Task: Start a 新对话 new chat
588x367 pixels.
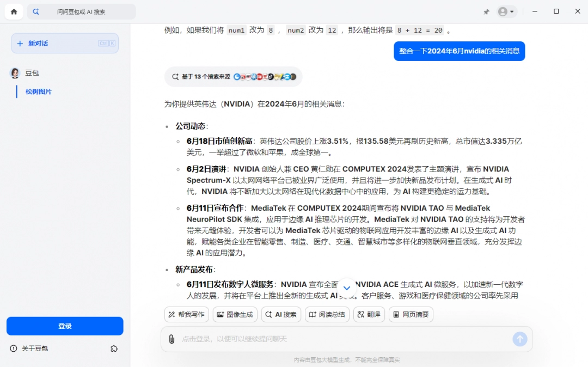Action: click(x=65, y=43)
